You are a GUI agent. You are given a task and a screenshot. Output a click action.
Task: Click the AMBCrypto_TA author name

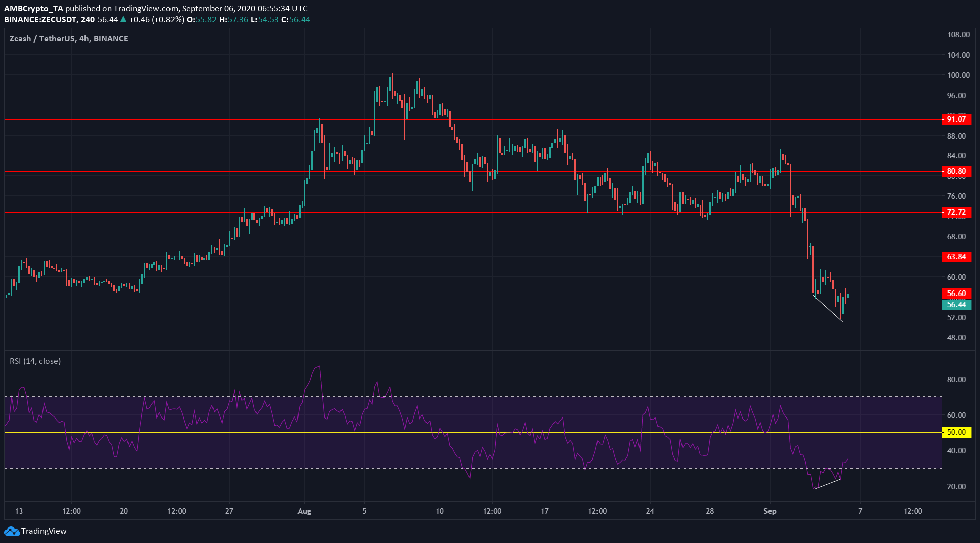point(33,9)
